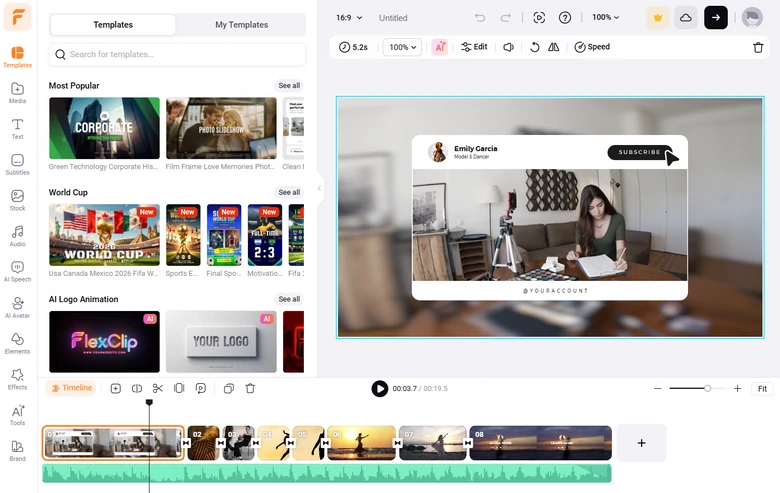
Task: Add a new scene with the end-of-timeline plus
Action: coord(641,443)
